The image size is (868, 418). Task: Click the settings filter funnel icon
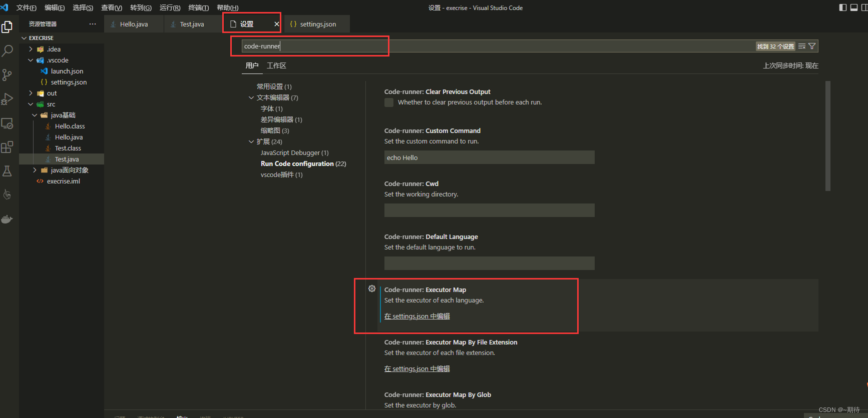tap(812, 46)
